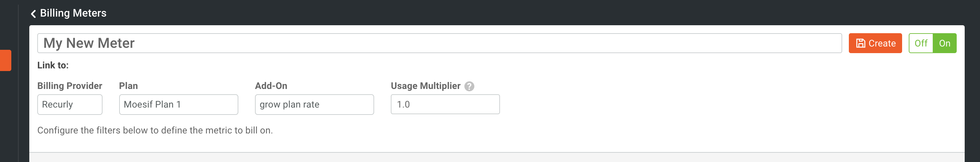Click the Usage Multiplier label text

425,86
